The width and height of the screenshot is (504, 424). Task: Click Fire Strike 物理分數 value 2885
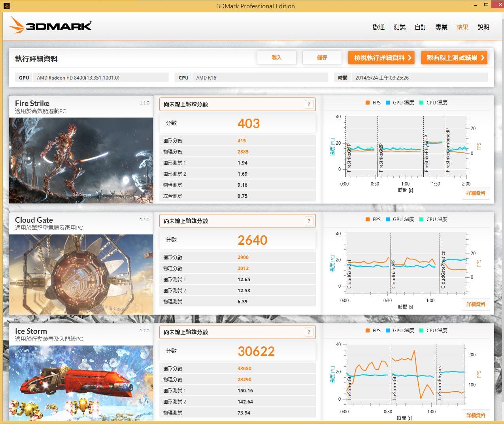243,152
